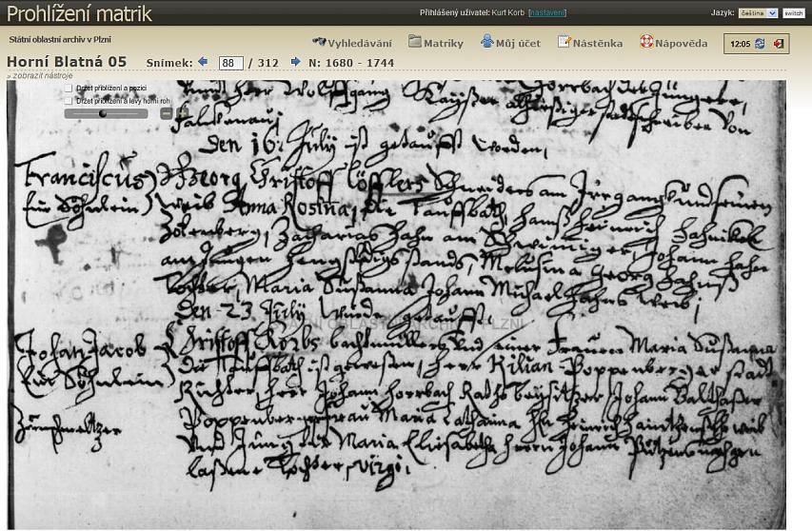Go to the previous snímek with left arrow
Viewport: 812px width, 531px height.
tap(203, 63)
